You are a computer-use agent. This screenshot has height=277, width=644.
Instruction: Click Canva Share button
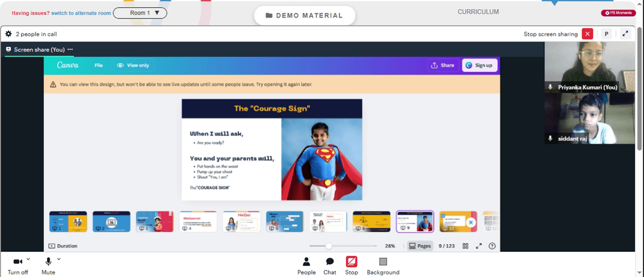[443, 65]
